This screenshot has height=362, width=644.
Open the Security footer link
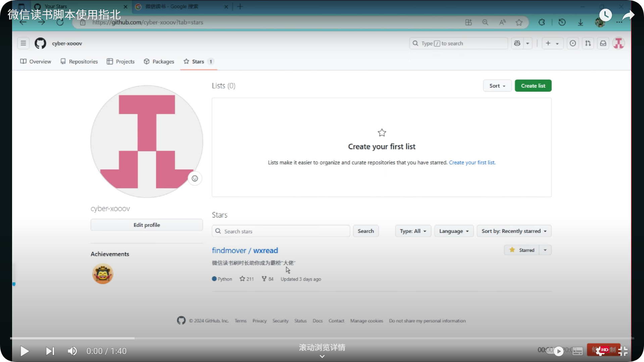pyautogui.click(x=281, y=321)
